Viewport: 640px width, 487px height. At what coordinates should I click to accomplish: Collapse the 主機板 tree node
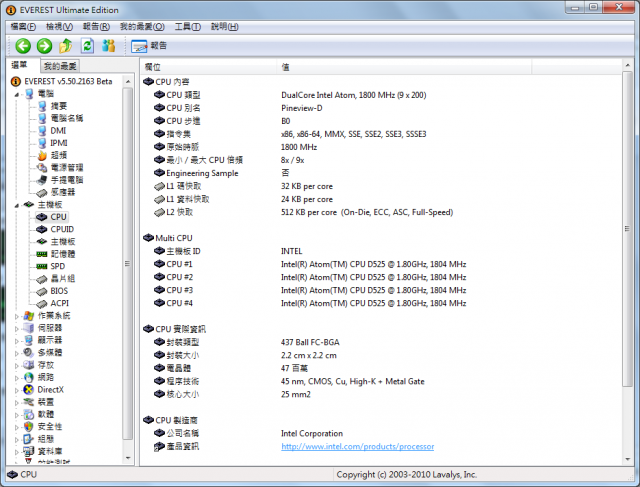point(17,205)
